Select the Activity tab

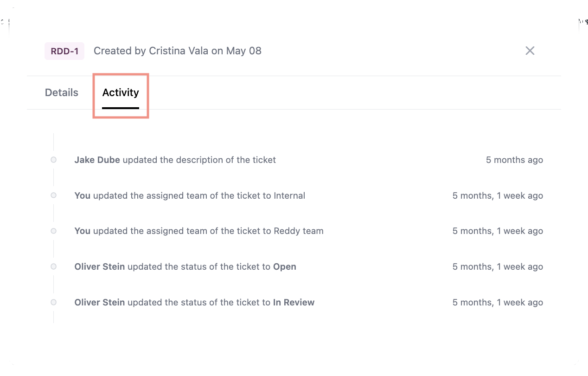[121, 92]
